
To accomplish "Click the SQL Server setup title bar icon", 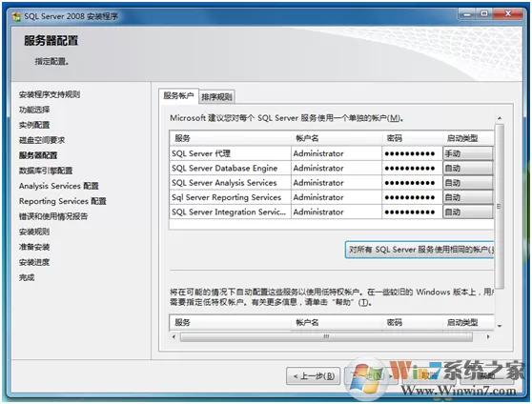I will tap(16, 16).
